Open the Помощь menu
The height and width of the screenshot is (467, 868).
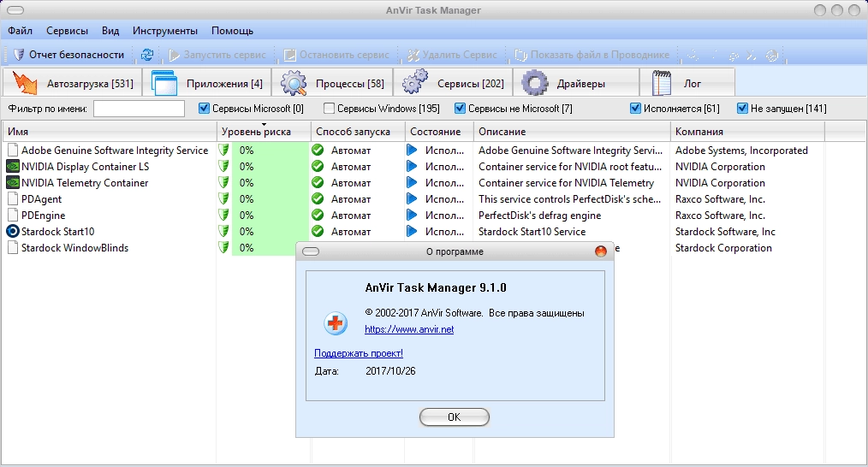point(233,31)
